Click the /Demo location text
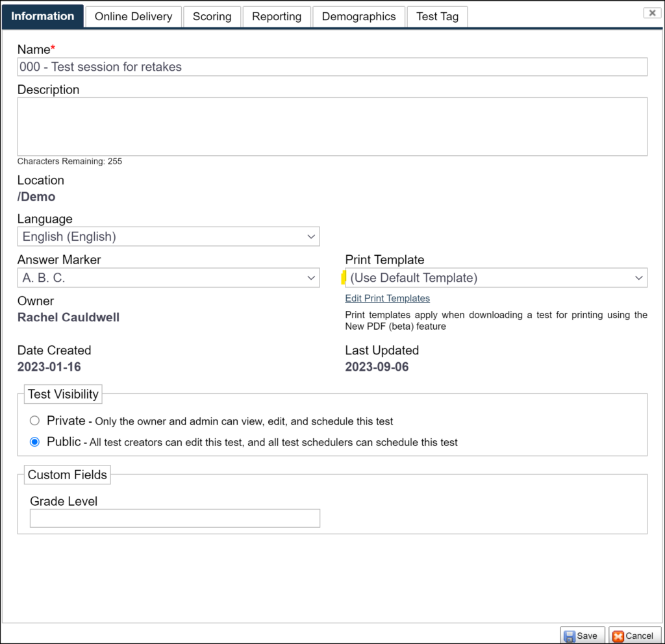Image resolution: width=665 pixels, height=644 pixels. [36, 197]
